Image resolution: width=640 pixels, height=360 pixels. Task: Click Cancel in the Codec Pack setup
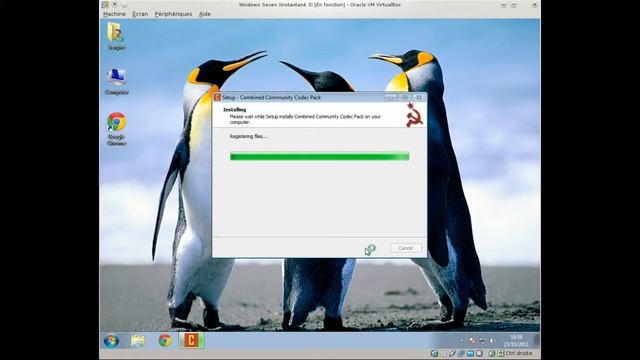coord(406,248)
